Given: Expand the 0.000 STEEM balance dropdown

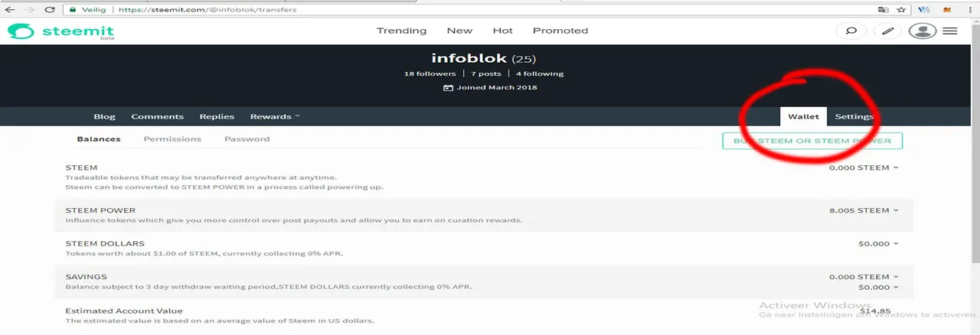Looking at the screenshot, I should tap(864, 167).
